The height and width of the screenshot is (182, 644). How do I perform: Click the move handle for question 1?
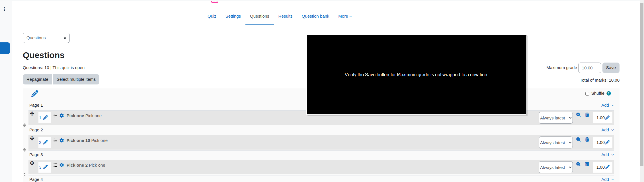(x=32, y=114)
